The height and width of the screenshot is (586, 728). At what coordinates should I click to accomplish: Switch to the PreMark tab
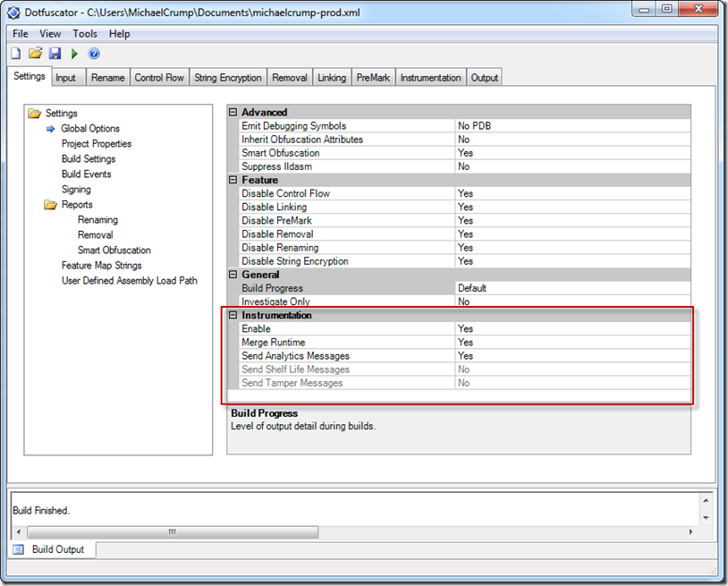tap(373, 78)
